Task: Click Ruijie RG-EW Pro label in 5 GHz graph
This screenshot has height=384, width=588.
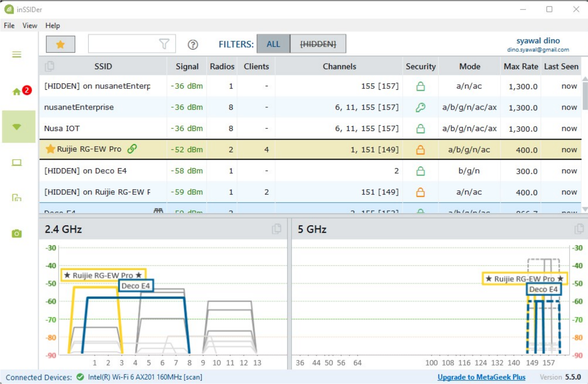Action: click(524, 279)
